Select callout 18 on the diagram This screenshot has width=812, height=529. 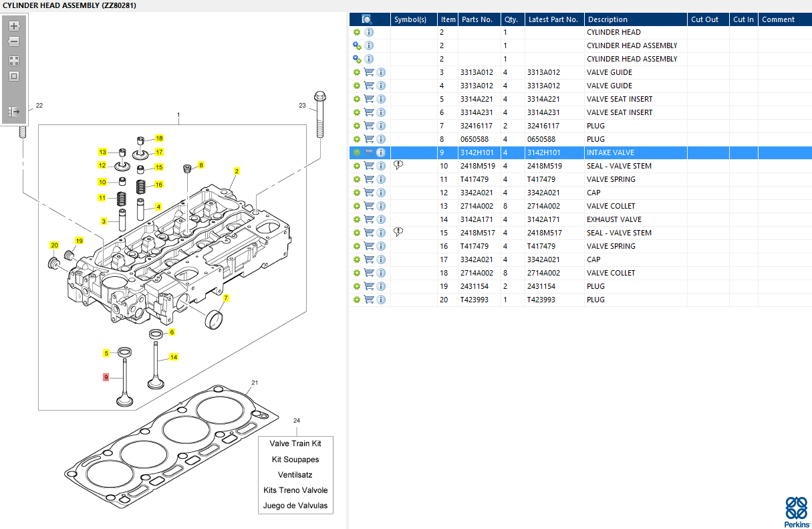(x=159, y=138)
